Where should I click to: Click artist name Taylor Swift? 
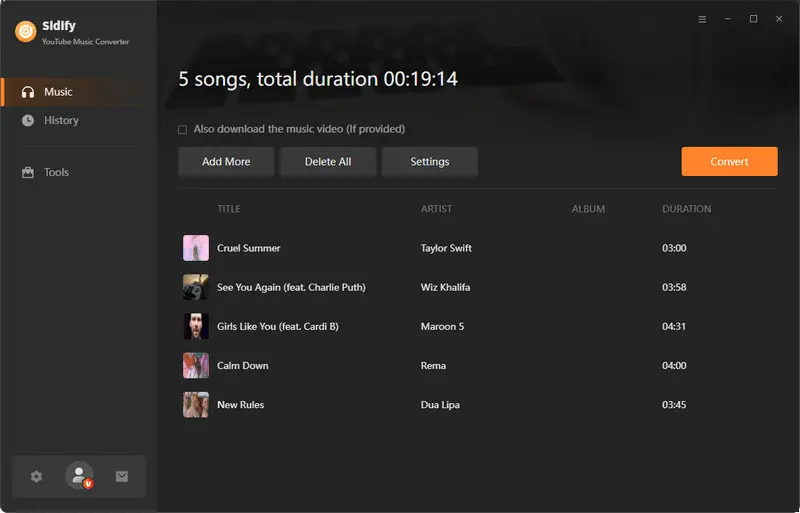point(446,248)
